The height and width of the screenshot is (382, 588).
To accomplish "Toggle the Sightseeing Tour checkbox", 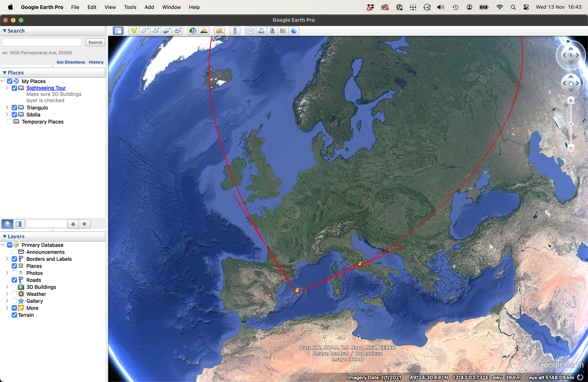I will (x=14, y=88).
